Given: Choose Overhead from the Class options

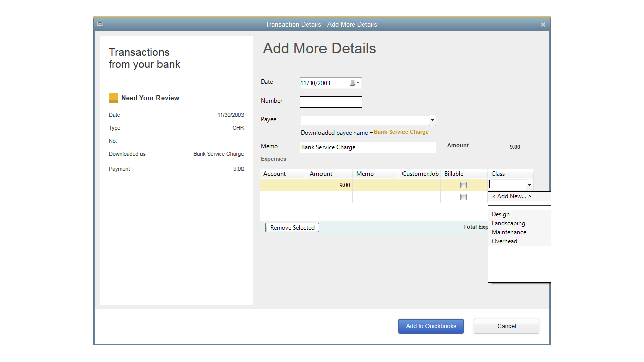Looking at the screenshot, I should pos(504,241).
